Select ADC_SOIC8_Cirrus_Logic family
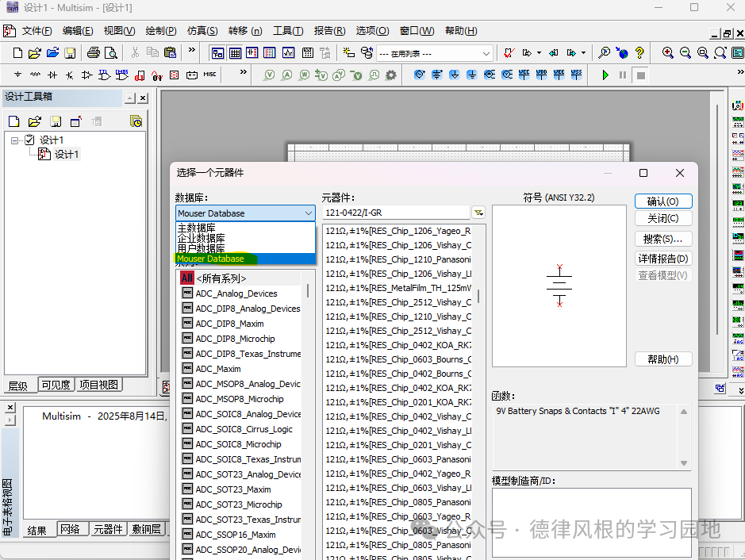The width and height of the screenshot is (745, 560). tap(240, 429)
